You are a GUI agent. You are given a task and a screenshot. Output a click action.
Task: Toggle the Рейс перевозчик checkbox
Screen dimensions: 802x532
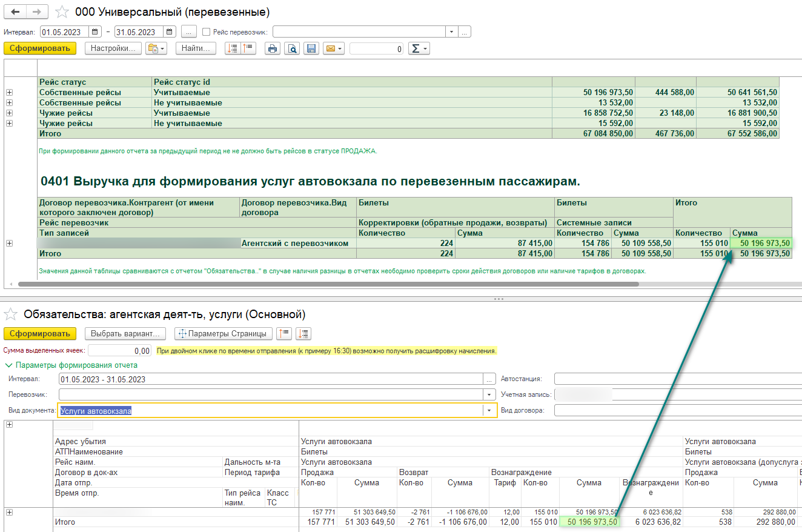click(x=207, y=32)
